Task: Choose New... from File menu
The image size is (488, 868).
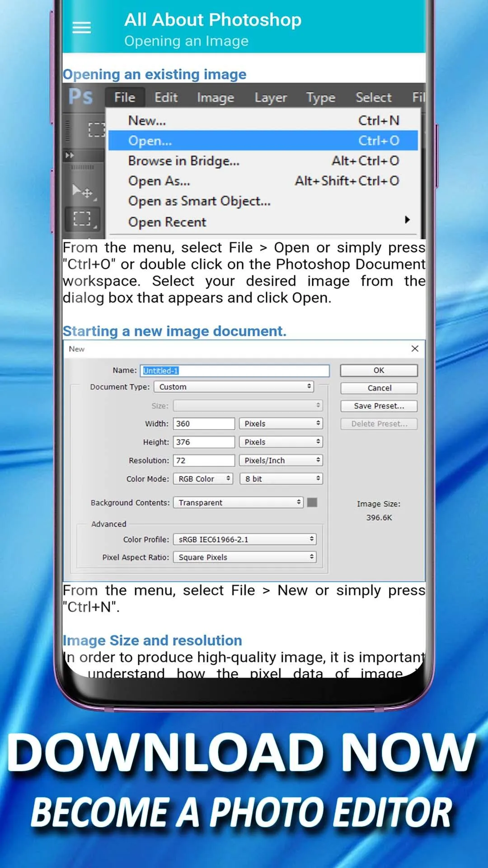Action: coord(263,121)
